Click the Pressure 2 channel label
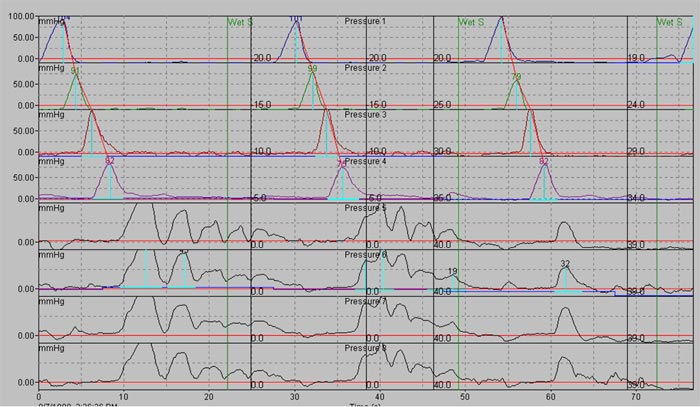Image resolution: width=700 pixels, height=407 pixels. pyautogui.click(x=365, y=67)
